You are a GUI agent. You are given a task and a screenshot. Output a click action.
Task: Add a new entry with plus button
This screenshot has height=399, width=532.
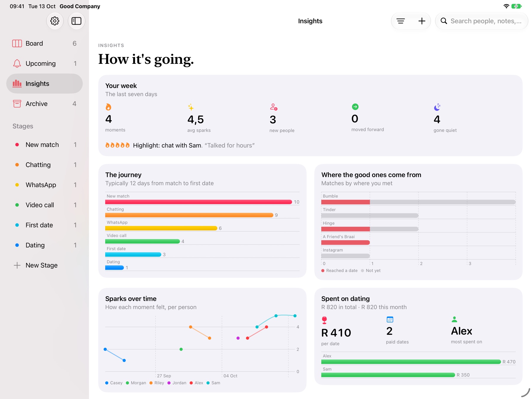[422, 21]
